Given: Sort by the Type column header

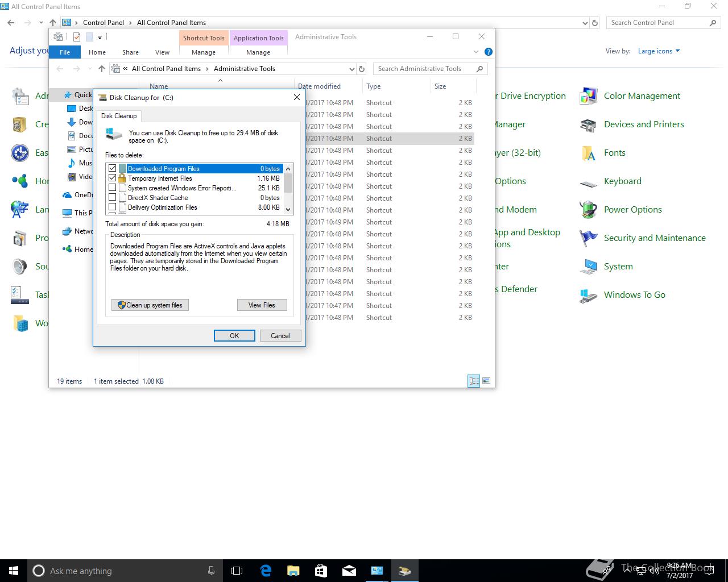Looking at the screenshot, I should pos(396,86).
